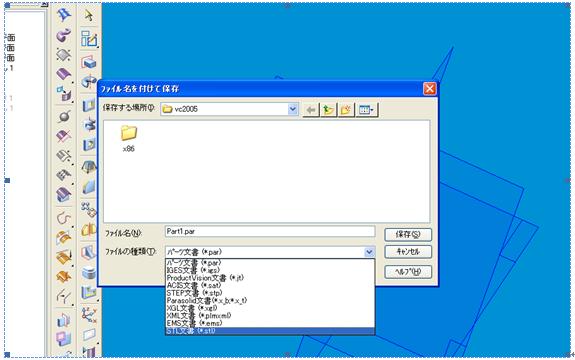Close the ファイル名を付けて保存 dialog
This screenshot has height=360, width=575.
point(429,89)
